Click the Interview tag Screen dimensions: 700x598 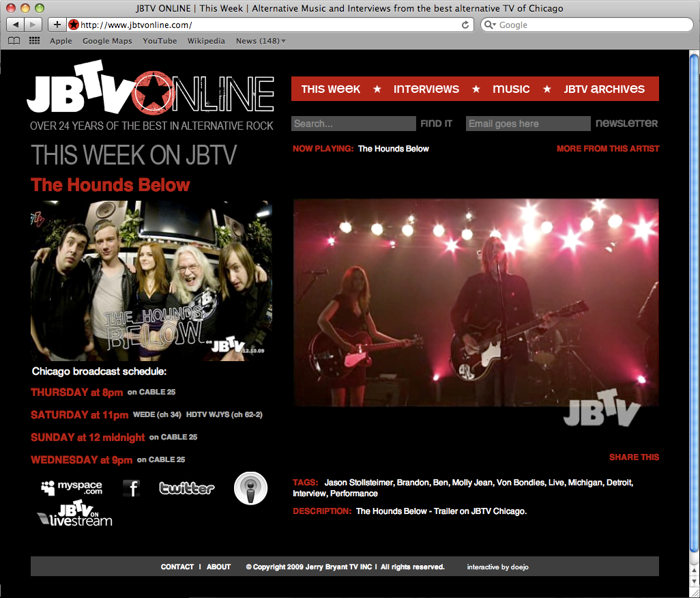(309, 494)
